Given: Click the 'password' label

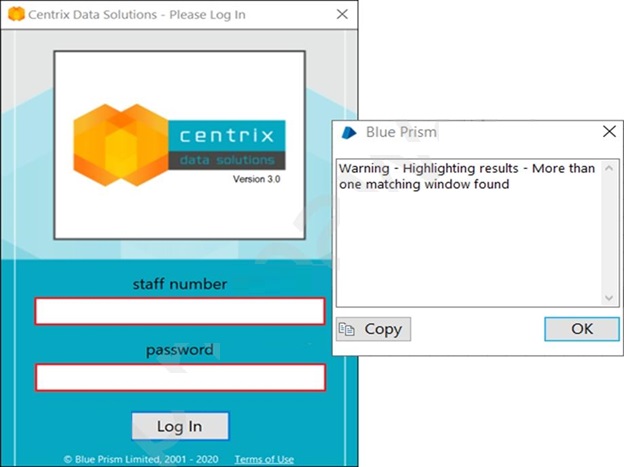Looking at the screenshot, I should pyautogui.click(x=180, y=350).
